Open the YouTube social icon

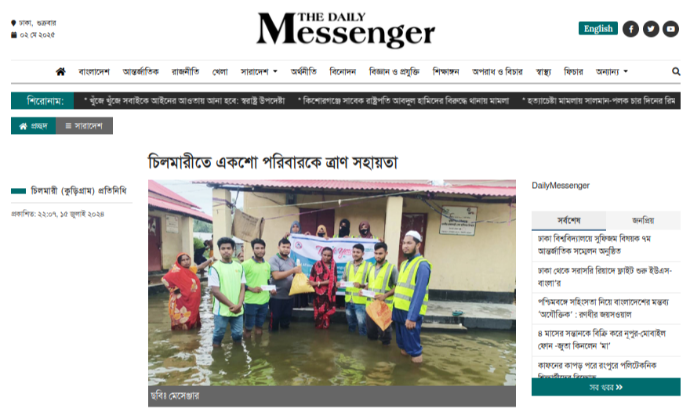pos(671,29)
